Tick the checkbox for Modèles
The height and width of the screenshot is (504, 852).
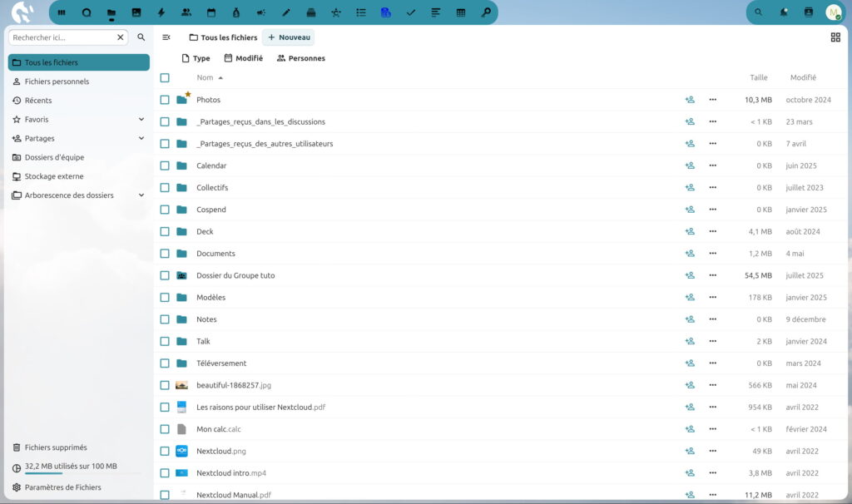tap(165, 298)
